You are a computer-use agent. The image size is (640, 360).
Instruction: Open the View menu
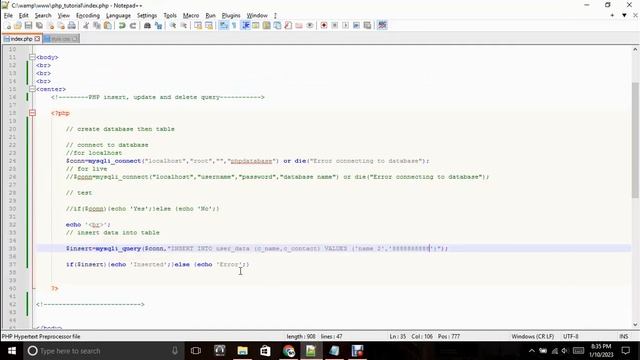[x=63, y=16]
